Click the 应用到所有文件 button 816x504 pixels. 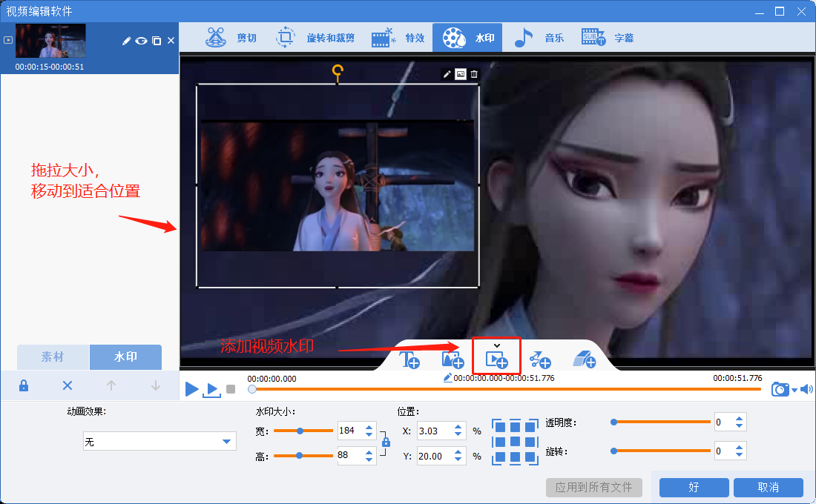click(x=593, y=488)
